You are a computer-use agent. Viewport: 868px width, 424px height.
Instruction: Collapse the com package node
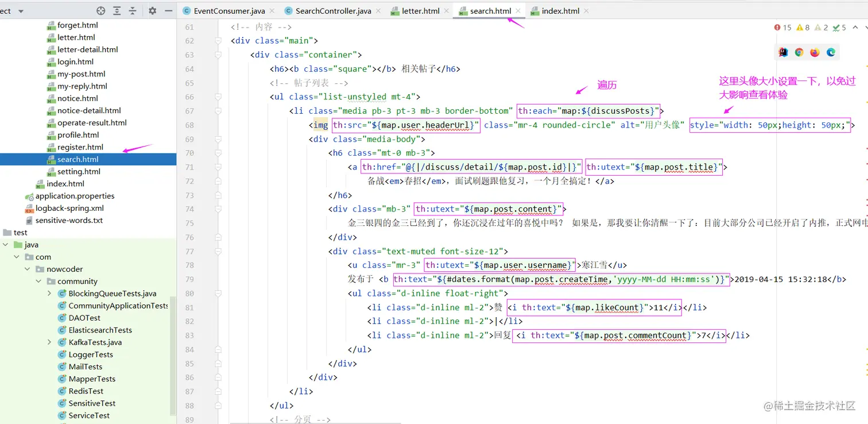18,257
